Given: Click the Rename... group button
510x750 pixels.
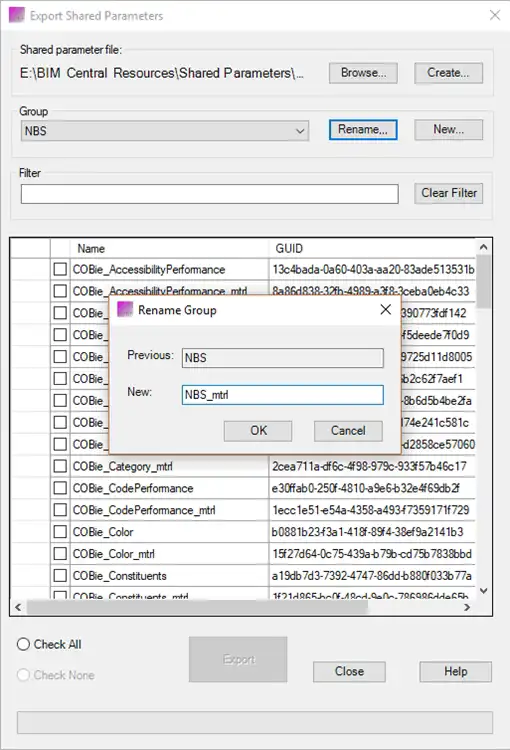Looking at the screenshot, I should tap(363, 130).
